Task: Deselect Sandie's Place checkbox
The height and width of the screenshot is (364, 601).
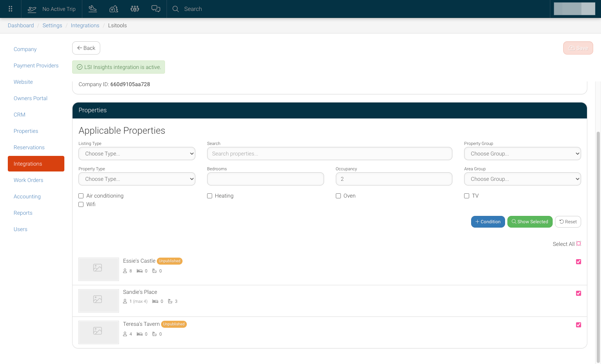Action: [579, 293]
